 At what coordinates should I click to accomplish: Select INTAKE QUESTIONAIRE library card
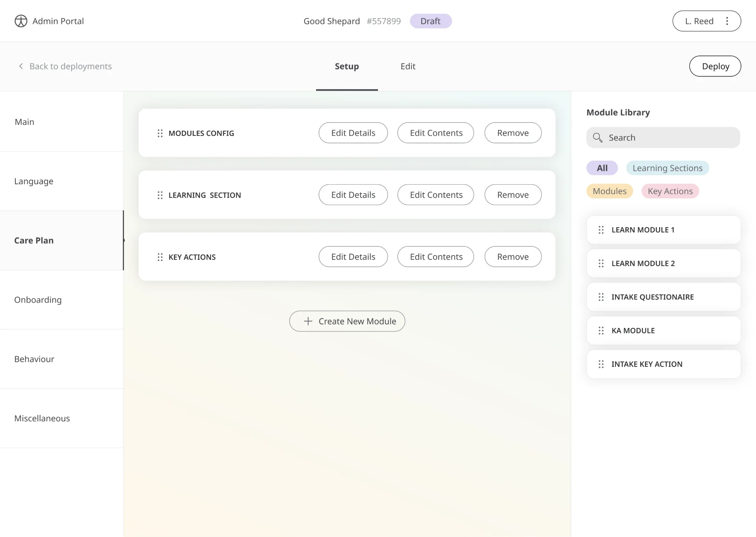click(x=663, y=297)
